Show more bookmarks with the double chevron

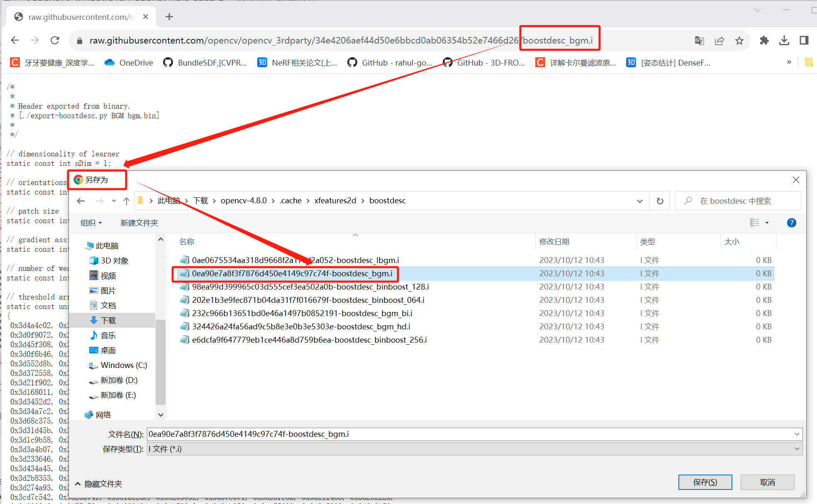[789, 62]
